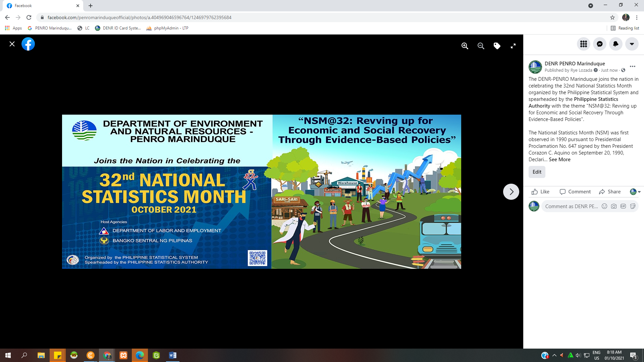Open Chrome tab search dropdown
644x362 pixels.
tap(591, 6)
